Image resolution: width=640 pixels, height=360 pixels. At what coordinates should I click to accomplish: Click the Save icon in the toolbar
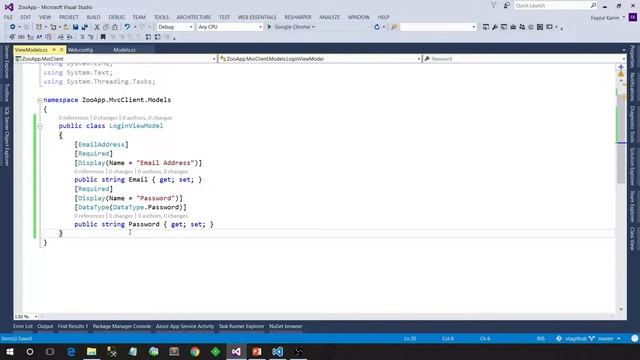(76, 27)
